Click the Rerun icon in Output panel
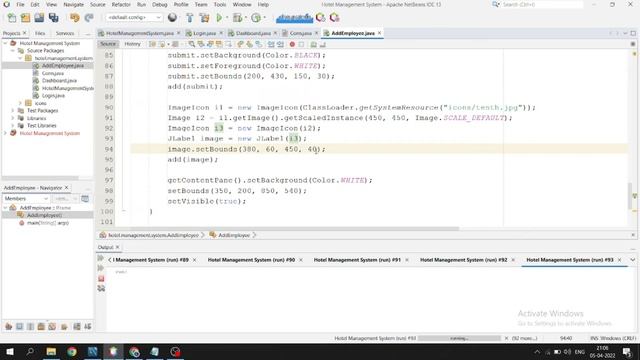 (101, 258)
